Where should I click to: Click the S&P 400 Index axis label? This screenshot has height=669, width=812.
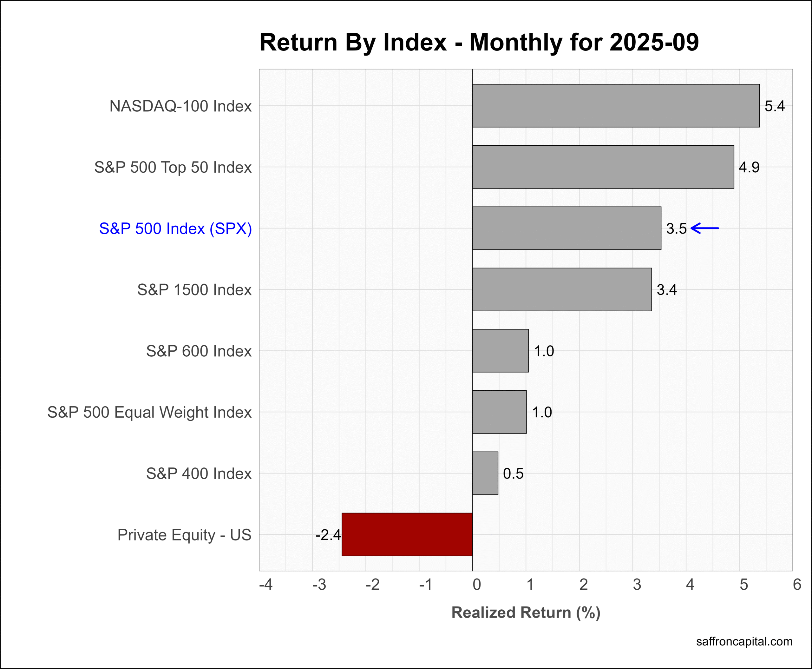[198, 474]
